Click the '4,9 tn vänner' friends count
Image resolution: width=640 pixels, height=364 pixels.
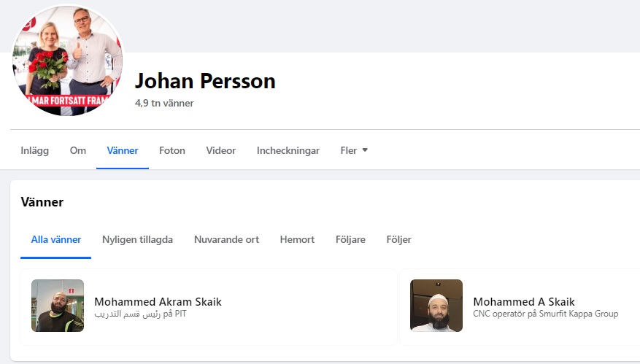pos(164,104)
